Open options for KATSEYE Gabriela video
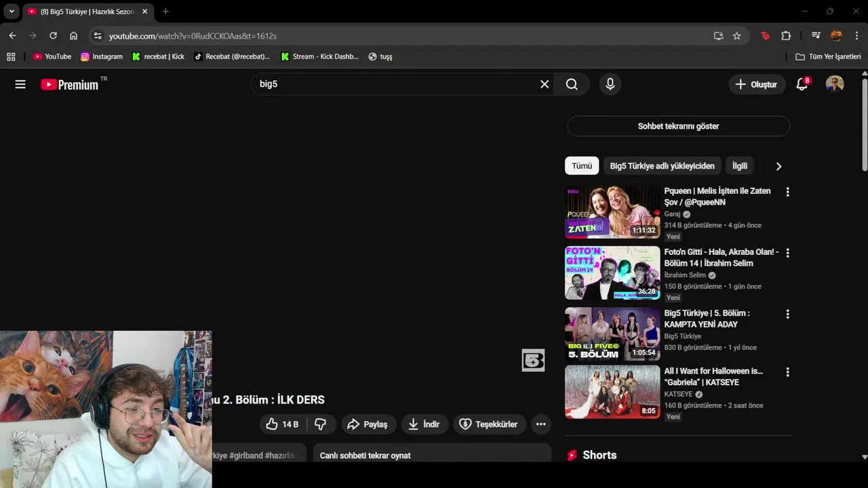868x488 pixels. click(787, 372)
